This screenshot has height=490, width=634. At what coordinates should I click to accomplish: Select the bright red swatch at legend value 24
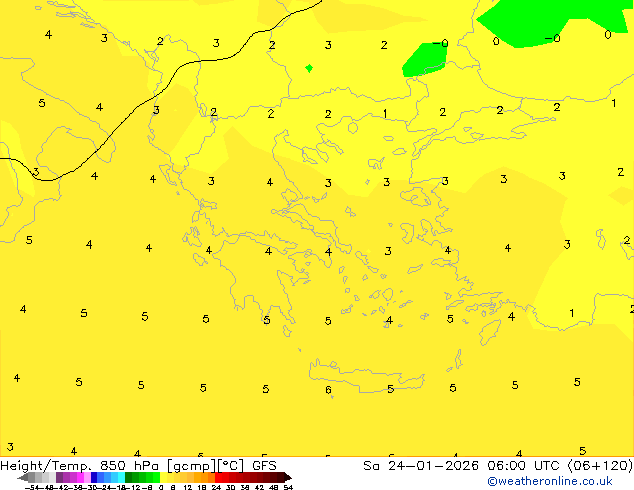click(218, 477)
